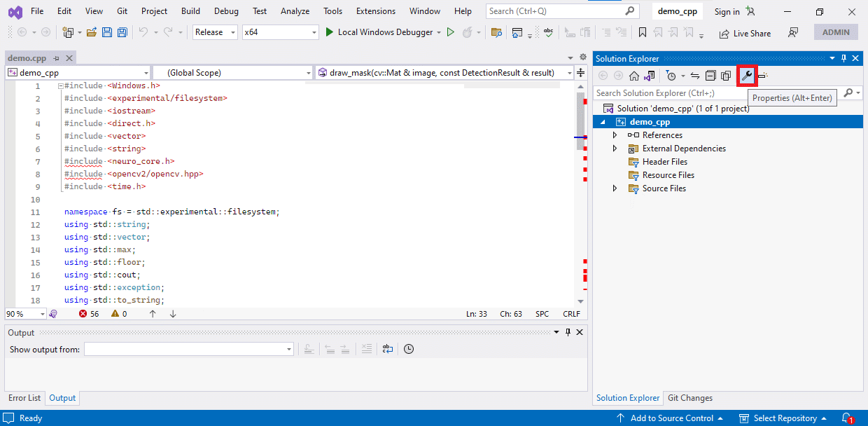
Task: Toggle pin on demo.cpp tab
Action: coord(57,58)
